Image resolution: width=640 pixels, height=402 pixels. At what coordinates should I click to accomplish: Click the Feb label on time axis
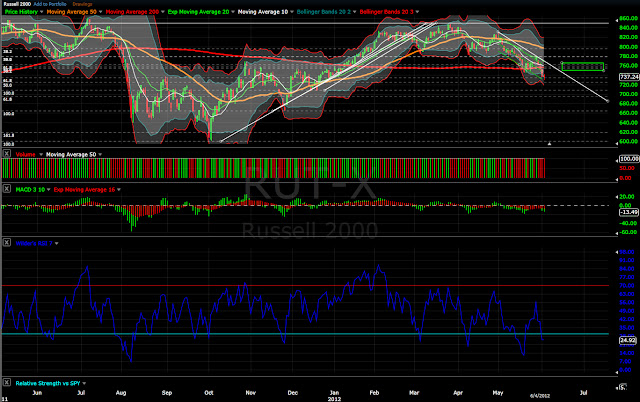click(x=374, y=393)
